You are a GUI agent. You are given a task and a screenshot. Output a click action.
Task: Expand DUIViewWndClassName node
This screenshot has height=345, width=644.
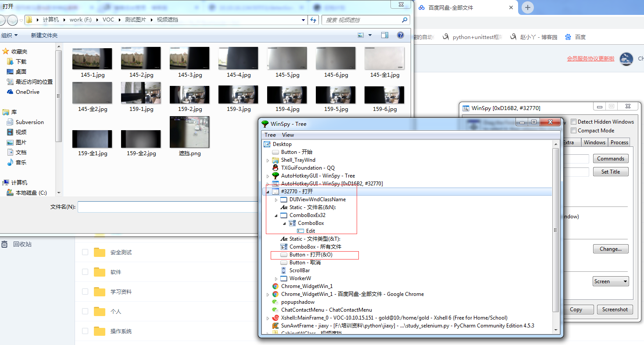[x=276, y=200]
